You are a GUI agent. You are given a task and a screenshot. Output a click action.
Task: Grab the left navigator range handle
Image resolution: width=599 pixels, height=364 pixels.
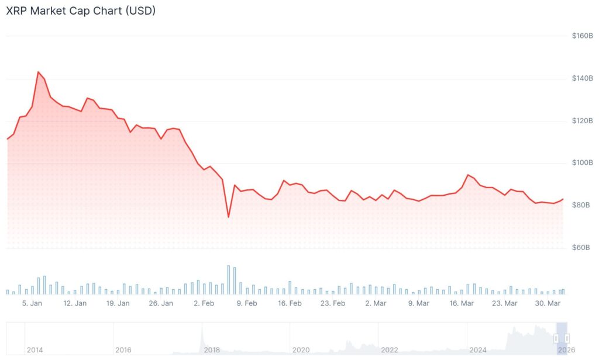[556, 338]
